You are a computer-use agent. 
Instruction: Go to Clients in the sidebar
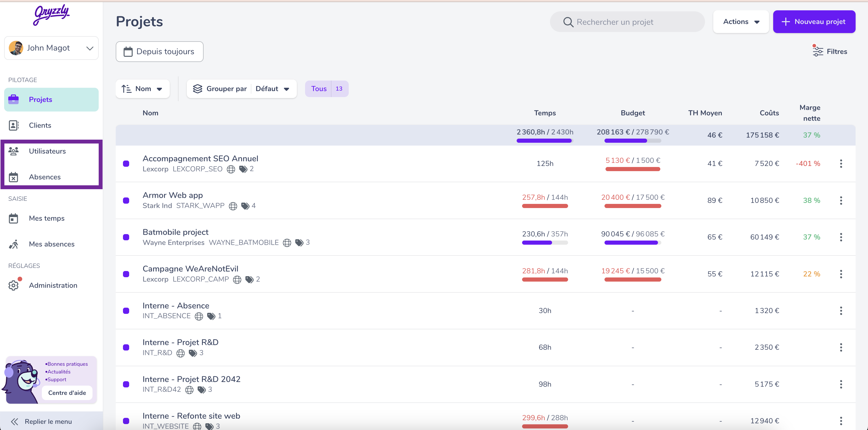(x=51, y=125)
